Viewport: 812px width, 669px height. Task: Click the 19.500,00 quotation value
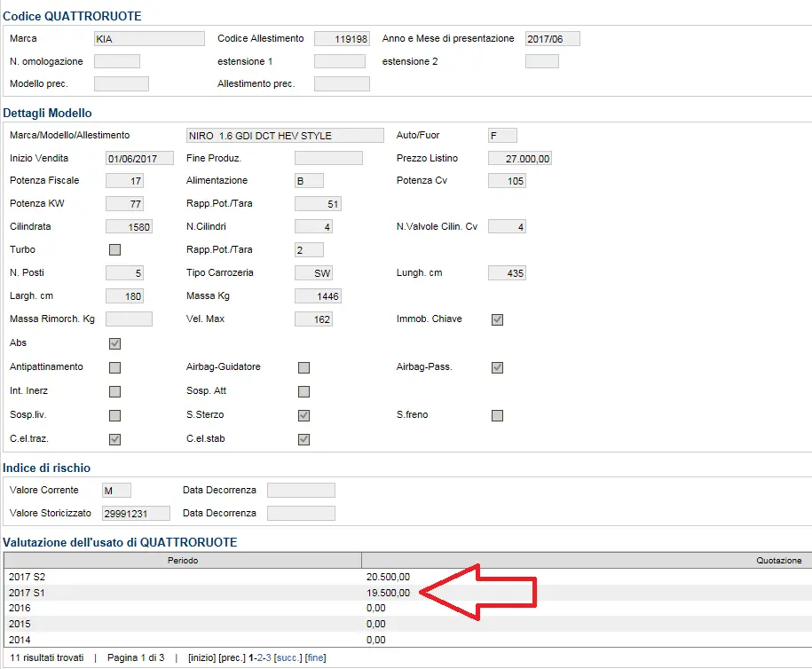tap(388, 593)
